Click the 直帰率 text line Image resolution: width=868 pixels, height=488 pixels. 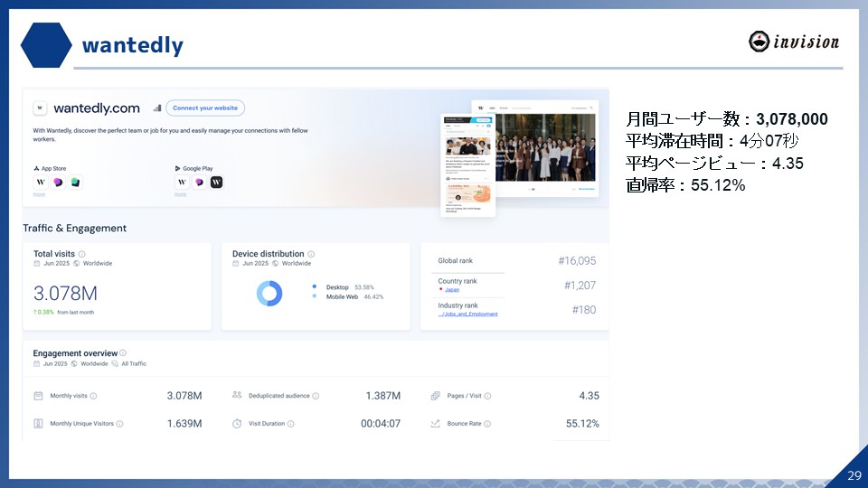[x=686, y=184]
